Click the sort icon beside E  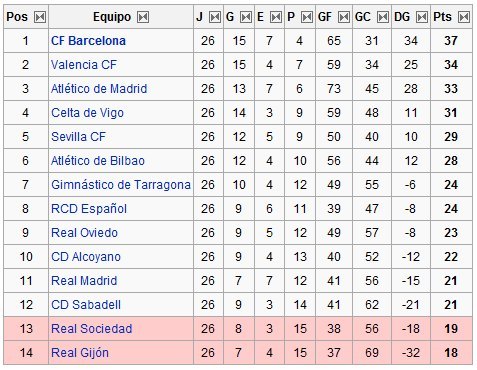click(276, 17)
